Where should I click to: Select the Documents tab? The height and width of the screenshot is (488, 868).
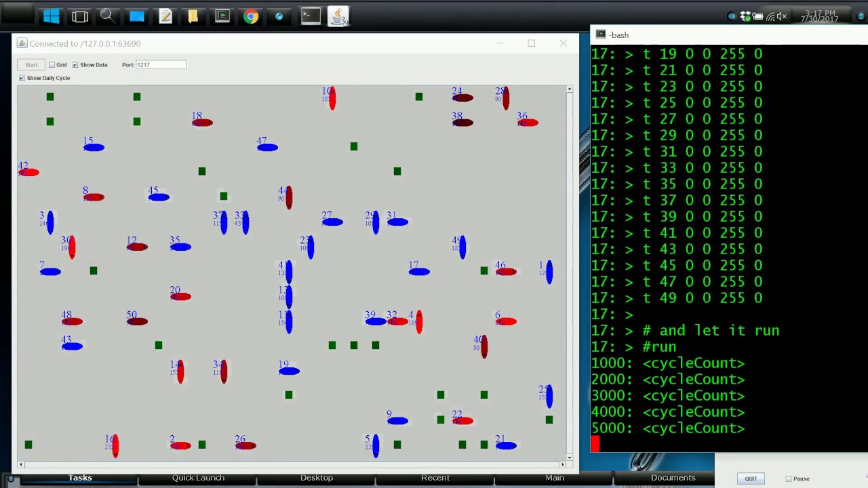click(673, 478)
